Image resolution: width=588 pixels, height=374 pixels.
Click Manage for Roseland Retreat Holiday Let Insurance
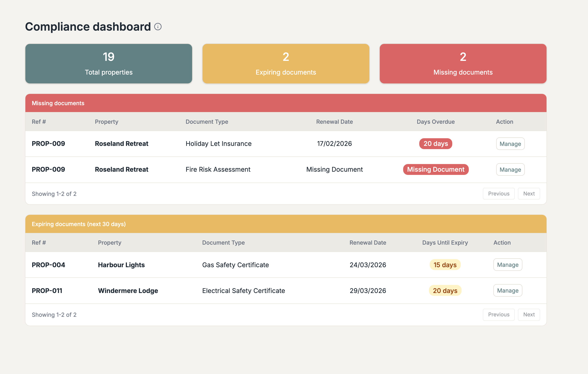point(510,144)
